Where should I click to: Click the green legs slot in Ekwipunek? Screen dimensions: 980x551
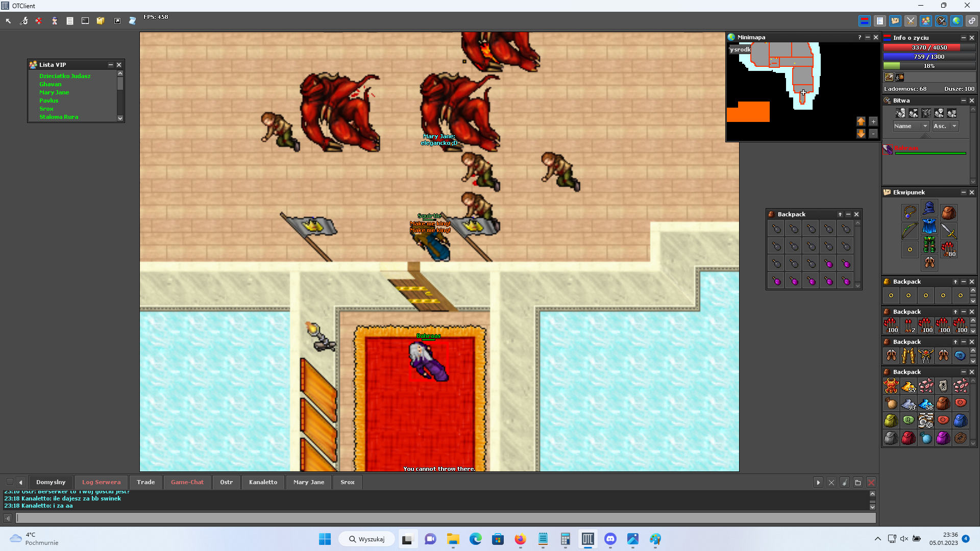pyautogui.click(x=929, y=244)
